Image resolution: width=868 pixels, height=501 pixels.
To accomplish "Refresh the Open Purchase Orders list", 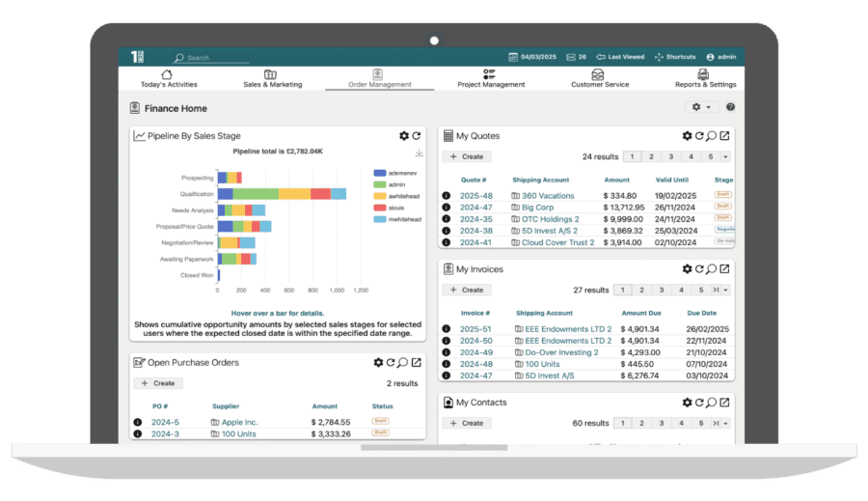I will point(391,363).
